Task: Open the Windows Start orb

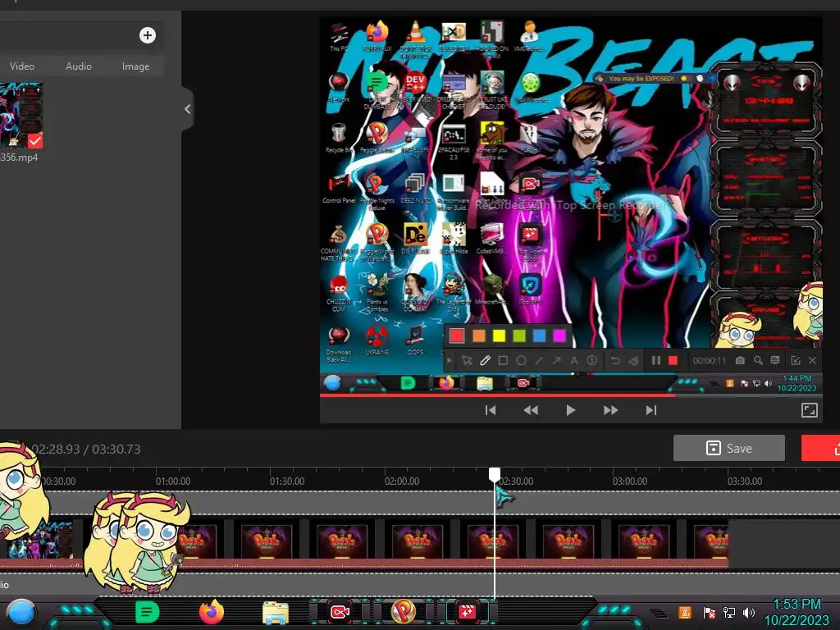Action: pyautogui.click(x=21, y=613)
